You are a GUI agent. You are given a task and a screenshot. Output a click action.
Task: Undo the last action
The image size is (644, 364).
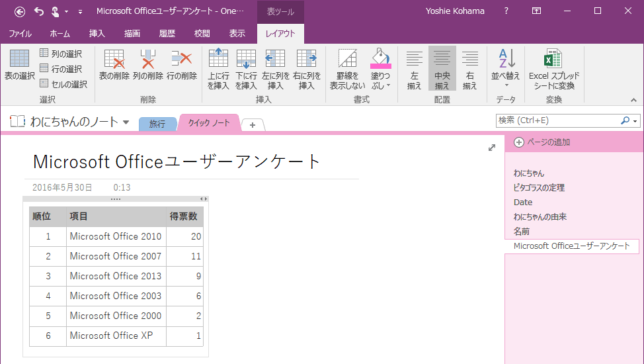(x=39, y=11)
